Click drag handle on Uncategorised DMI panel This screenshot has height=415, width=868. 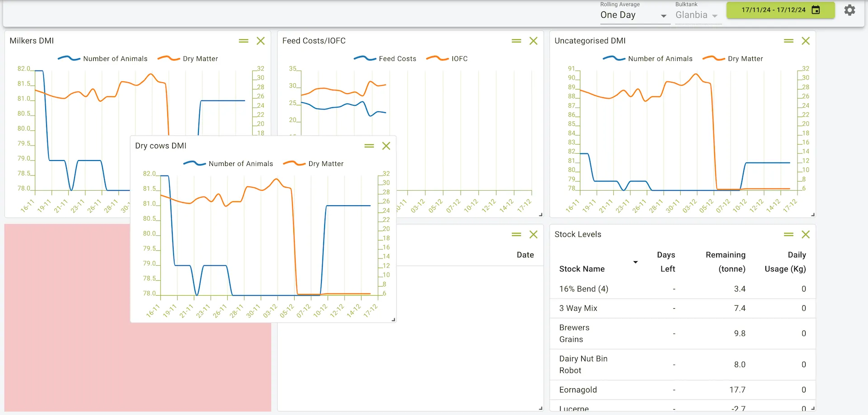pos(789,41)
